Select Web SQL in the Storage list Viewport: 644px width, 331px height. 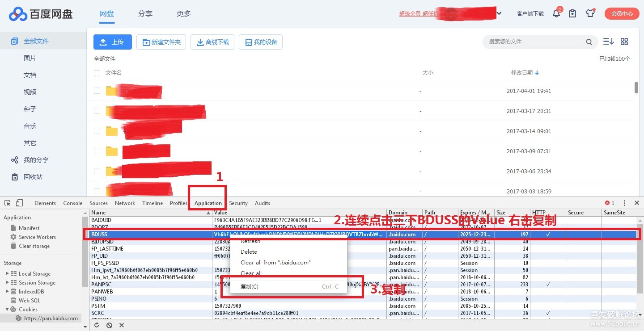point(29,300)
